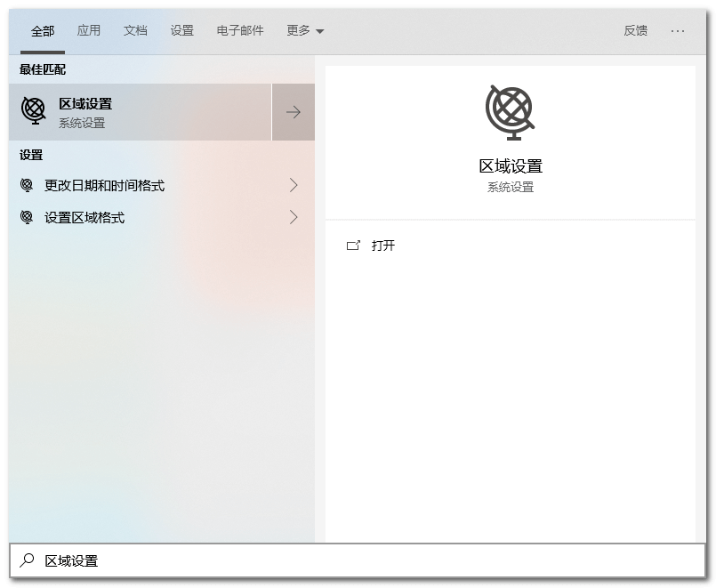
Task: Click 打开 to launch region settings
Action: (383, 246)
